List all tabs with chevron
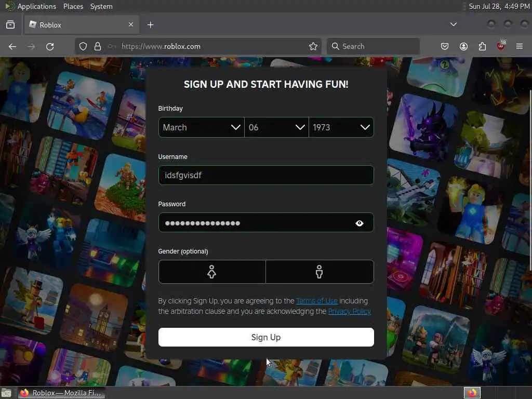Image resolution: width=532 pixels, height=399 pixels. coord(453,24)
